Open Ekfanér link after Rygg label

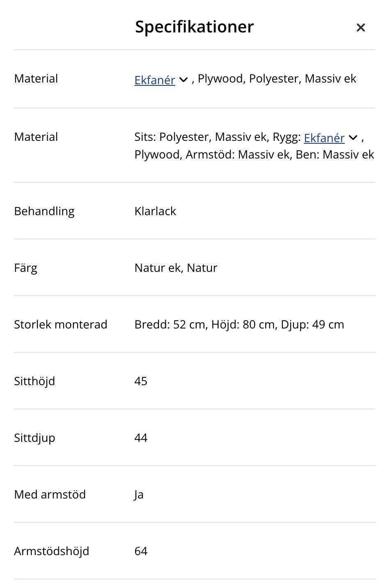coord(324,138)
